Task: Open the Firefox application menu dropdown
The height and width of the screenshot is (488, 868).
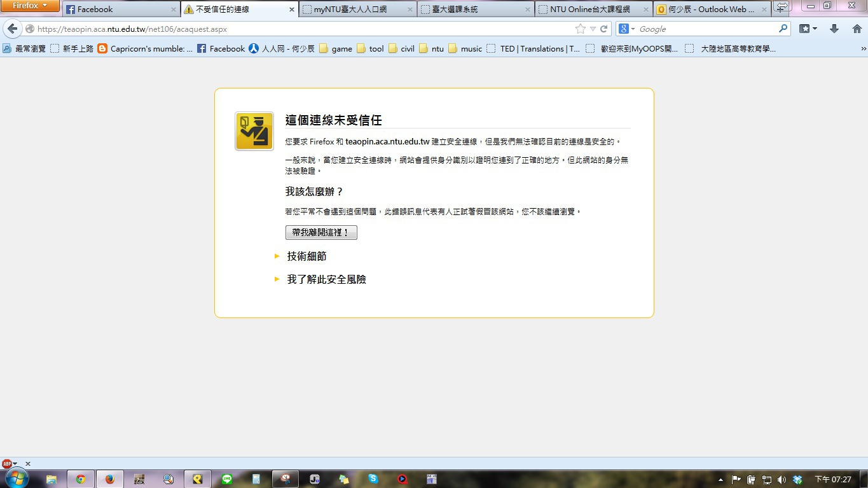Action: [30, 6]
